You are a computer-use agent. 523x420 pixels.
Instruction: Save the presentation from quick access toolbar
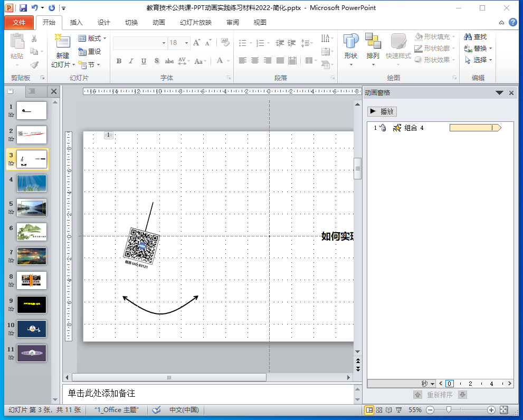(x=23, y=8)
